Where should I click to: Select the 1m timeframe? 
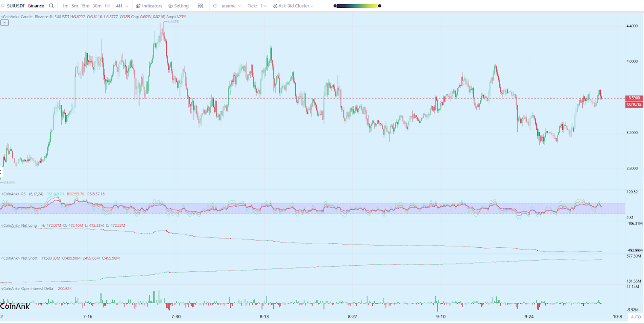tap(65, 6)
